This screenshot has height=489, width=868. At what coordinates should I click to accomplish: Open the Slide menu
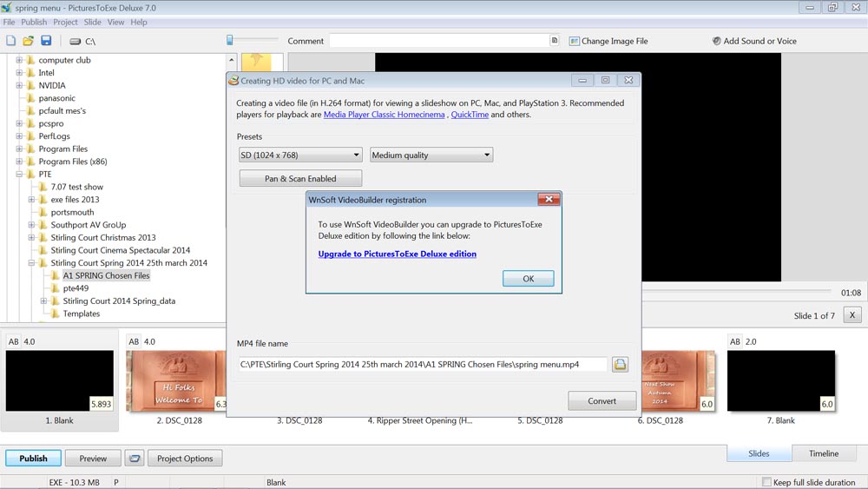[x=93, y=23]
